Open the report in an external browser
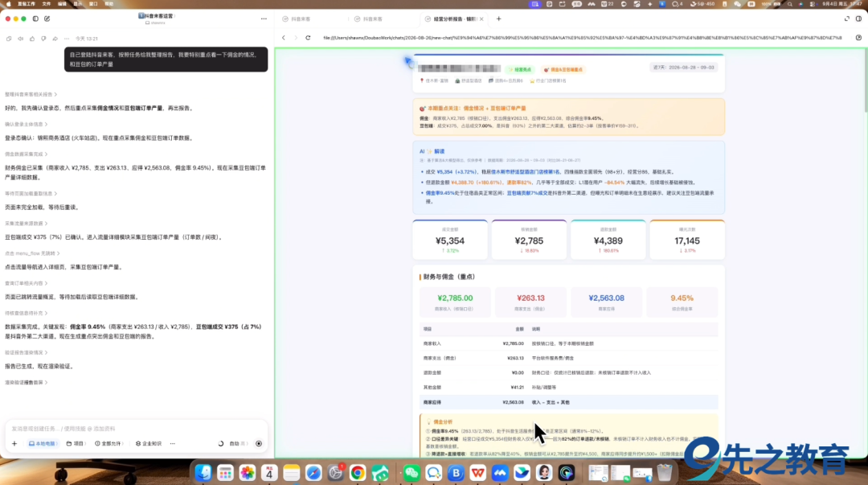868x485 pixels. coord(858,38)
